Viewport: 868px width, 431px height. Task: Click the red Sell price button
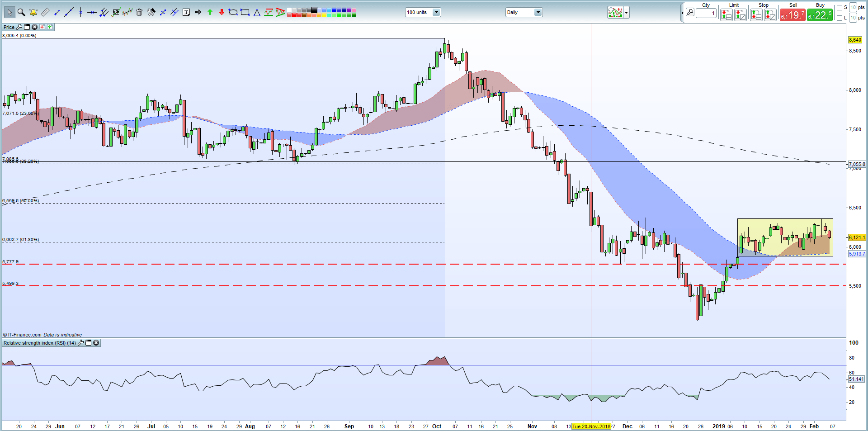point(793,15)
